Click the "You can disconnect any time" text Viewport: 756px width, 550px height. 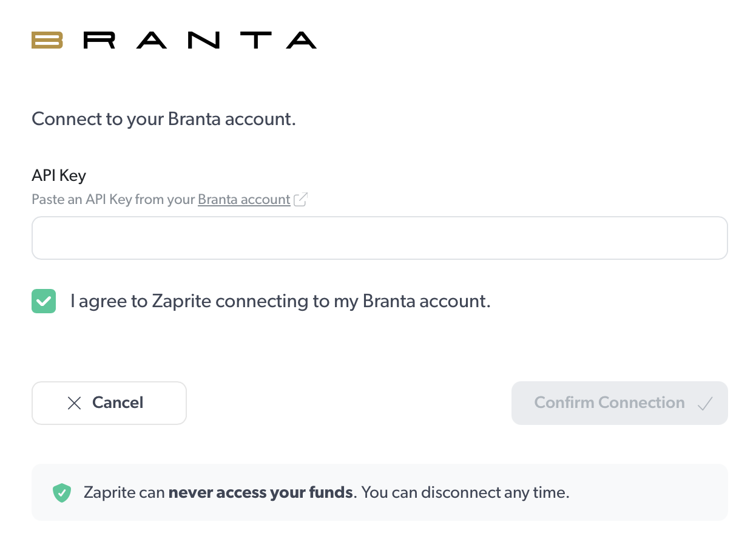[465, 492]
